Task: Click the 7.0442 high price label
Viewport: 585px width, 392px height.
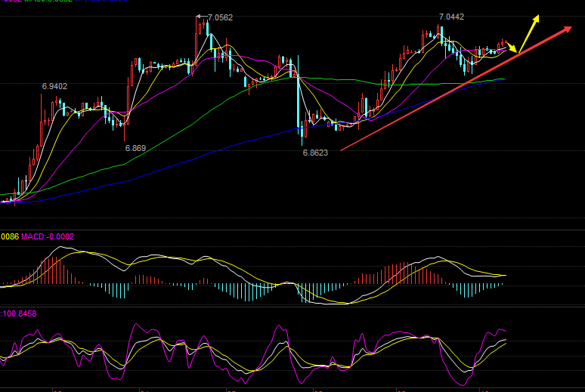Action: (451, 17)
